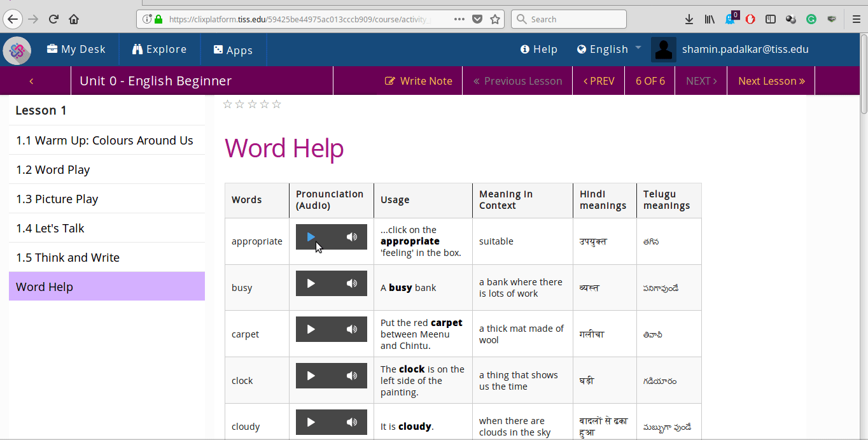Expand the English language dropdown
Image resolution: width=868 pixels, height=440 pixels.
(x=609, y=50)
